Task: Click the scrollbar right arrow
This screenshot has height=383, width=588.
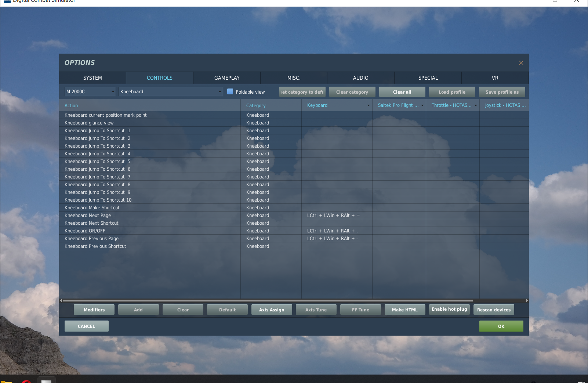Action: (x=527, y=300)
